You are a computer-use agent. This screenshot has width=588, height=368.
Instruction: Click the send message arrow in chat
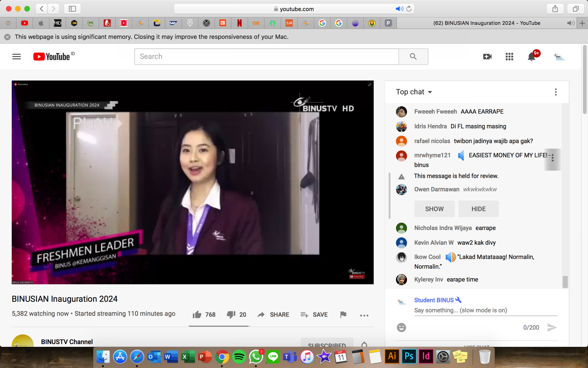(552, 328)
